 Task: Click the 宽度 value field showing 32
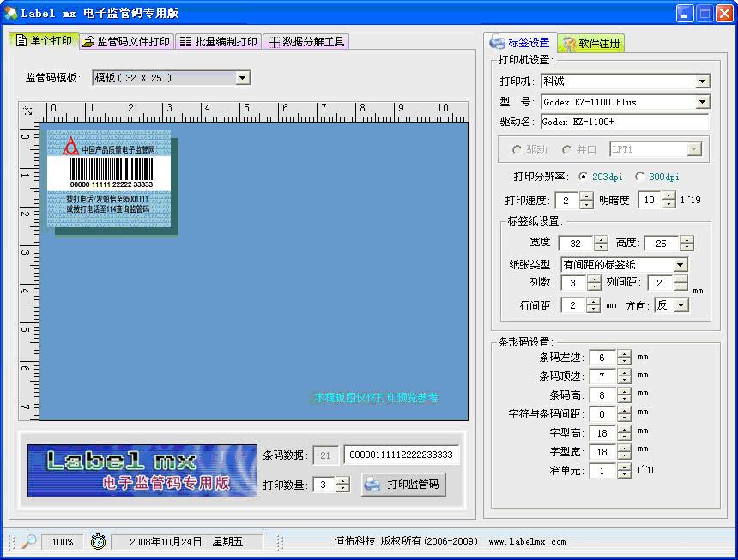[x=577, y=243]
